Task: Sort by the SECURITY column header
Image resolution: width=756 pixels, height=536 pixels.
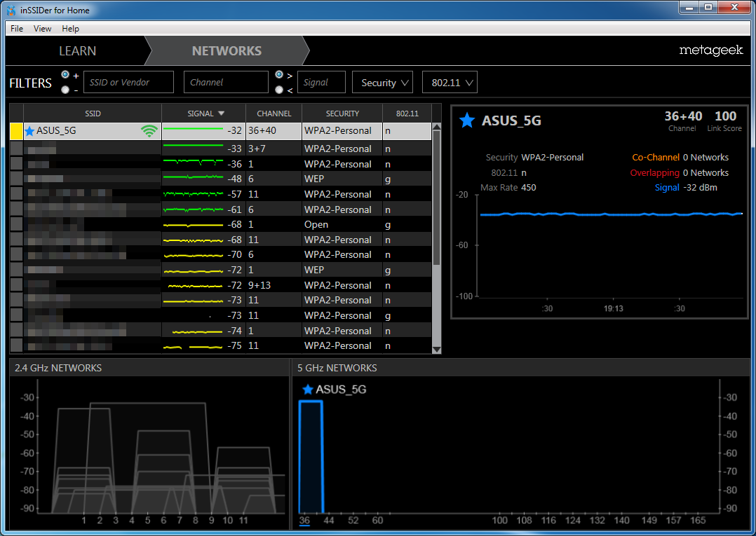Action: click(342, 114)
